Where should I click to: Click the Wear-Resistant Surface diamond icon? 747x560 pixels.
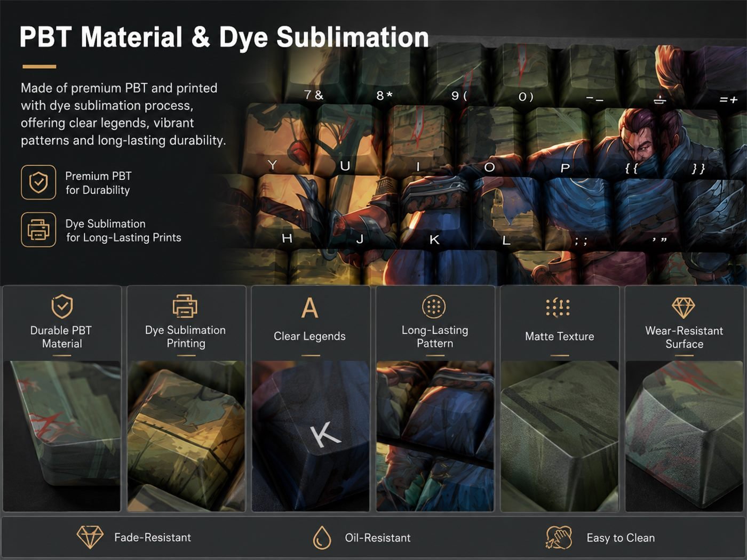tap(684, 308)
